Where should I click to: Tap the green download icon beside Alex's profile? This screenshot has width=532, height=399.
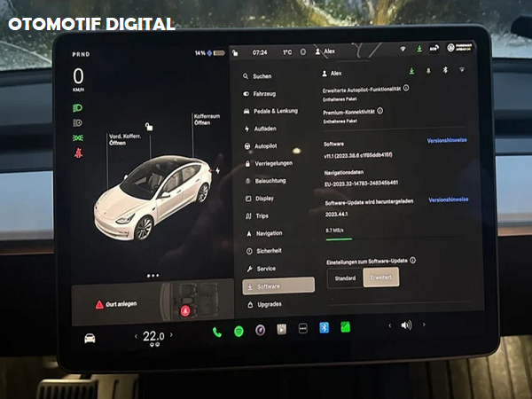click(x=411, y=72)
